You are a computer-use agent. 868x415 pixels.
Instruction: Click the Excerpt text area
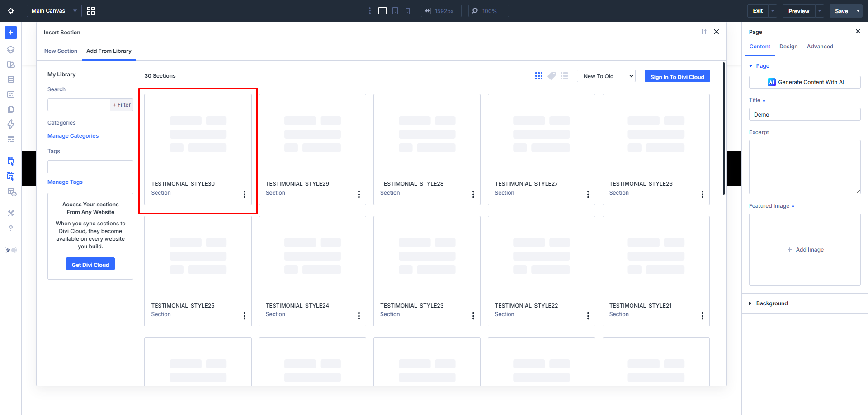click(805, 167)
